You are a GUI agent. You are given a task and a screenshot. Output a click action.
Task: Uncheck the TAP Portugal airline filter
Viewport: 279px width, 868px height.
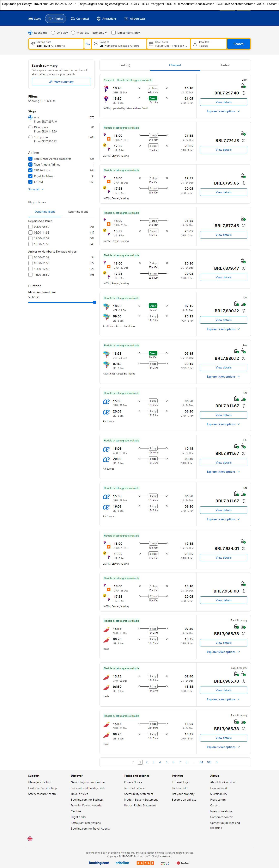[x=30, y=170]
